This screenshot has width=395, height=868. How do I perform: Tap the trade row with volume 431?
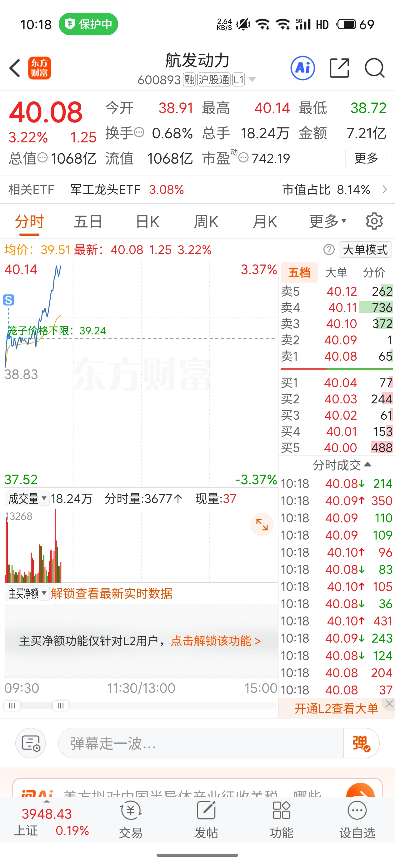(337, 621)
